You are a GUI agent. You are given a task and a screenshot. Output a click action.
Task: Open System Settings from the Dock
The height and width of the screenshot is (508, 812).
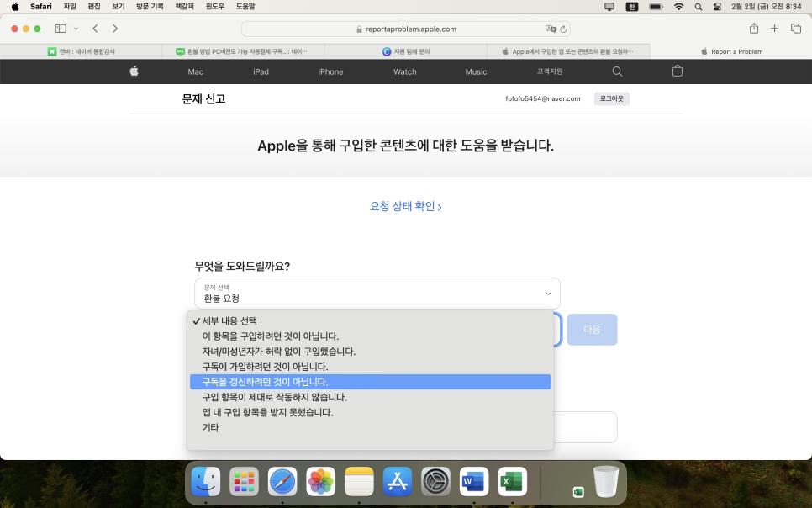pyautogui.click(x=435, y=481)
